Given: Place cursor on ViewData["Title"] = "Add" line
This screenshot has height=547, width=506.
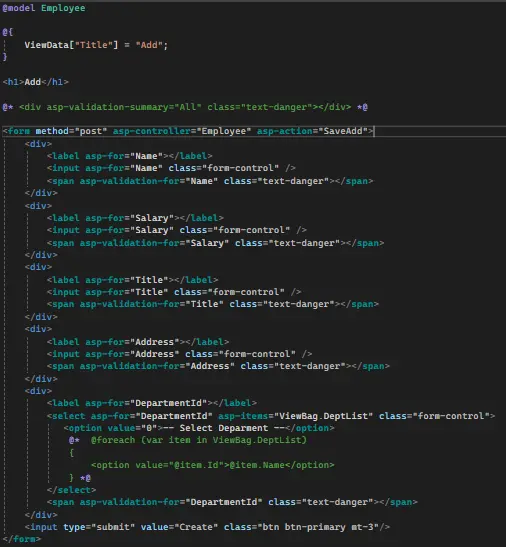Looking at the screenshot, I should (x=96, y=45).
